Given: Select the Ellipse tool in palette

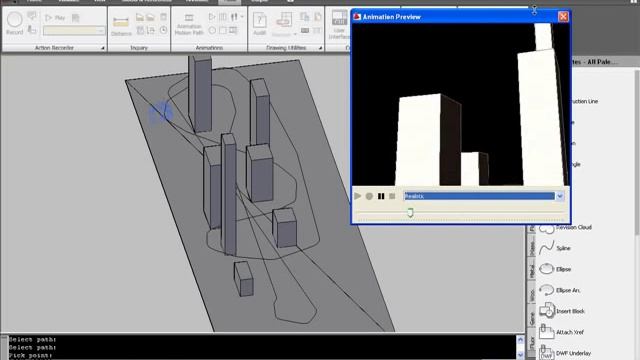Looking at the screenshot, I should click(556, 269).
